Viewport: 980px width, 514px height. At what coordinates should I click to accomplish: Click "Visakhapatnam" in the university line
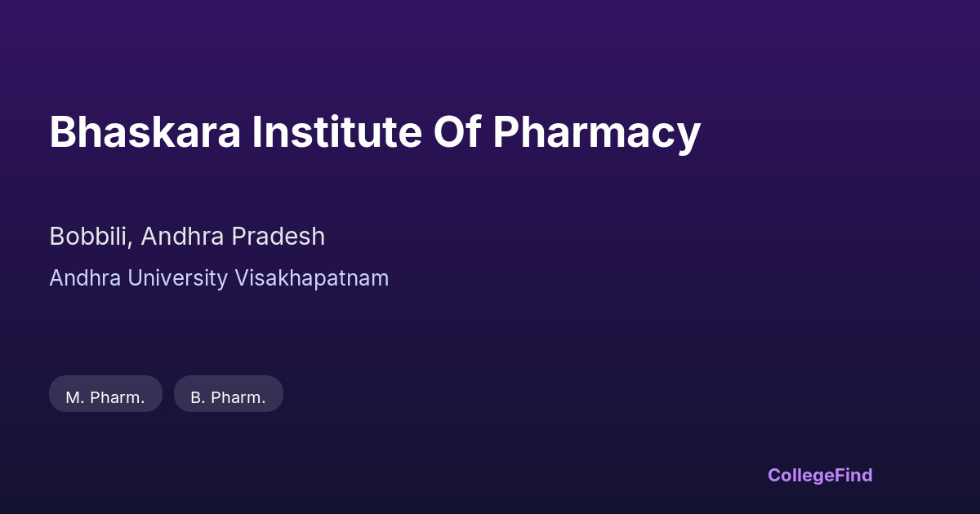tap(311, 278)
